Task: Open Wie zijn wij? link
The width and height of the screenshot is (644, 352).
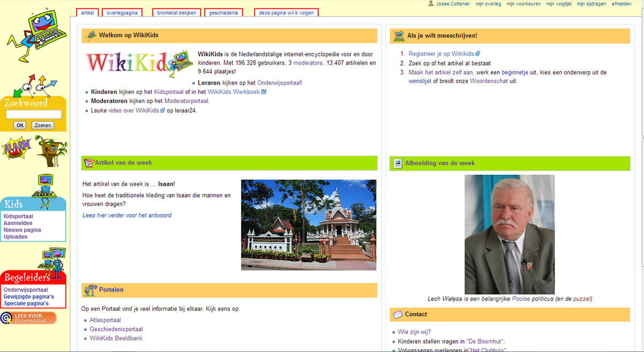Action: point(414,332)
